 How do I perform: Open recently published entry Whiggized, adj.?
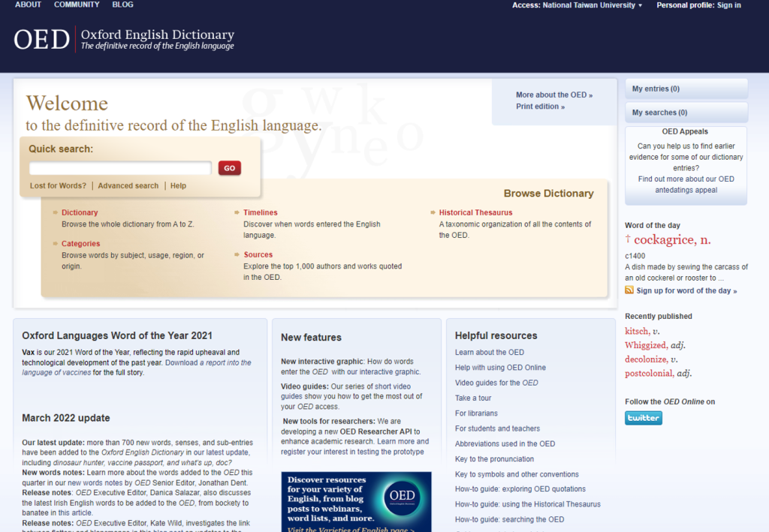(655, 345)
